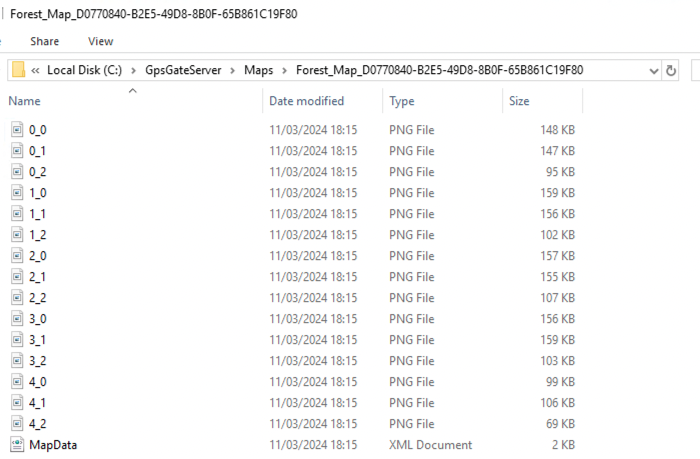Screen dimensions: 700x459
Task: Open the address bar history dropdown
Action: click(x=654, y=71)
